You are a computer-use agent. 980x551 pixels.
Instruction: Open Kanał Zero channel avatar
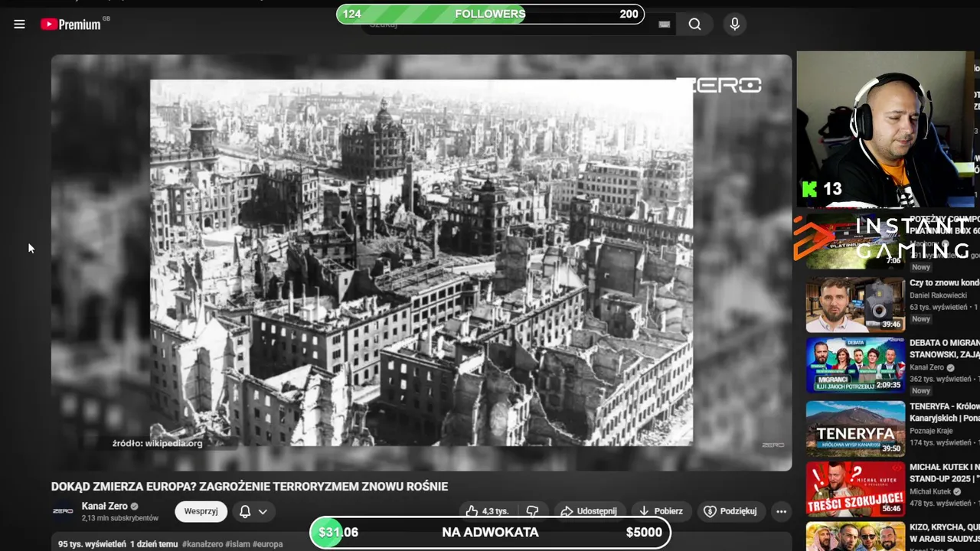pos(63,511)
